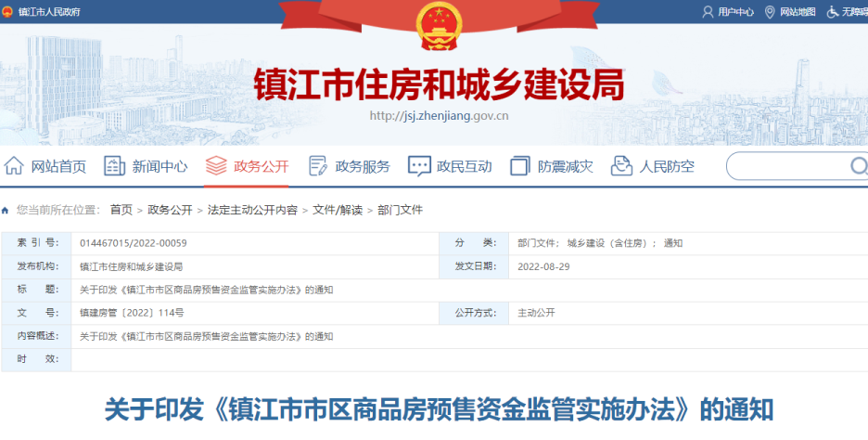868x440 pixels.
Task: Open 人民防空 navigation item
Action: coord(667,166)
